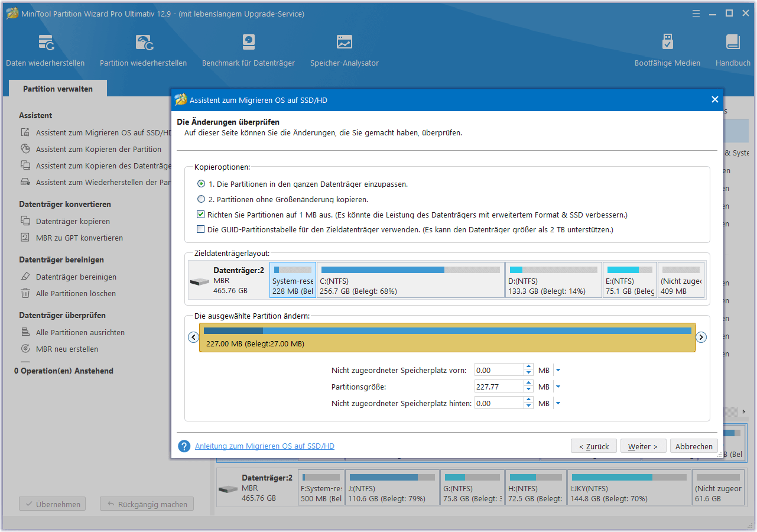Click Nicht zugeordneter Speicherplatz vorn field

tap(499, 370)
